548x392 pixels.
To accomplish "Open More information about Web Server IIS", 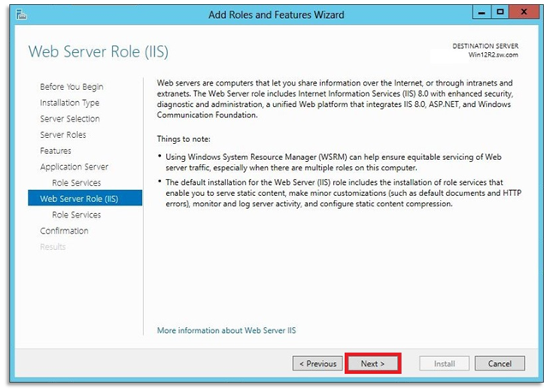I will [x=226, y=330].
